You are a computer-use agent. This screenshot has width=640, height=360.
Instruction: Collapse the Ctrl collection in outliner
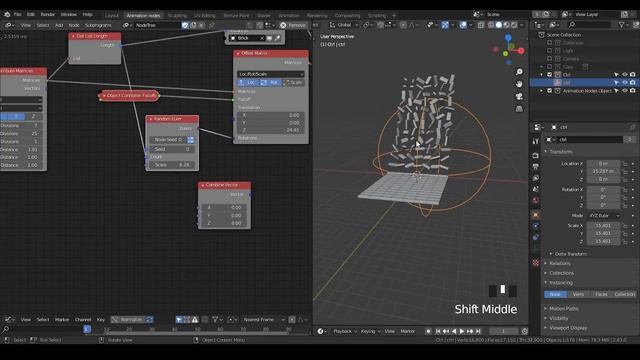click(542, 75)
